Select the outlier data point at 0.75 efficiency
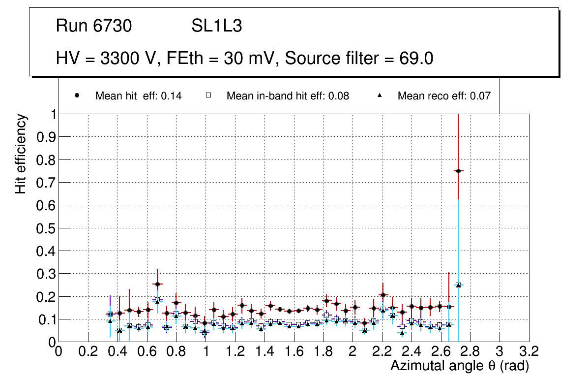 (458, 171)
